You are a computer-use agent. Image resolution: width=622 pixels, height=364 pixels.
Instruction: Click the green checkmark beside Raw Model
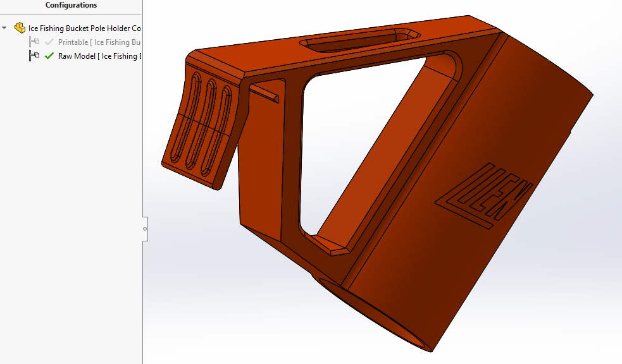[49, 56]
